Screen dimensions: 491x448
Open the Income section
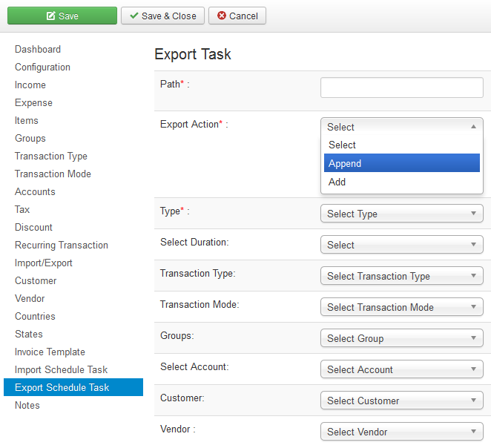click(x=30, y=85)
